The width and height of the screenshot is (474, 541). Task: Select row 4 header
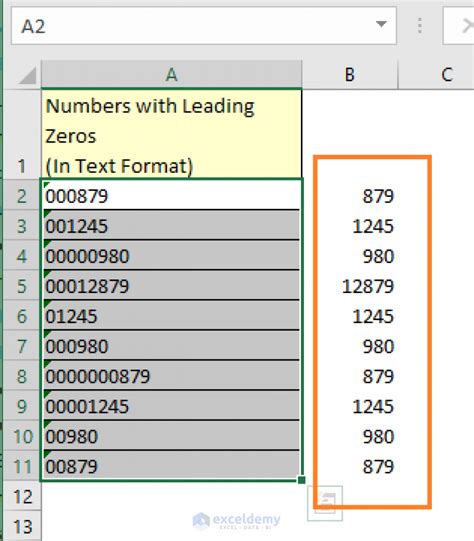click(22, 255)
